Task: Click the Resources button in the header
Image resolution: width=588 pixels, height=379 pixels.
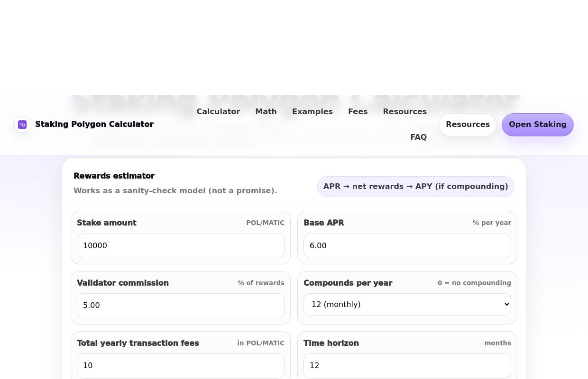Action: pyautogui.click(x=468, y=125)
